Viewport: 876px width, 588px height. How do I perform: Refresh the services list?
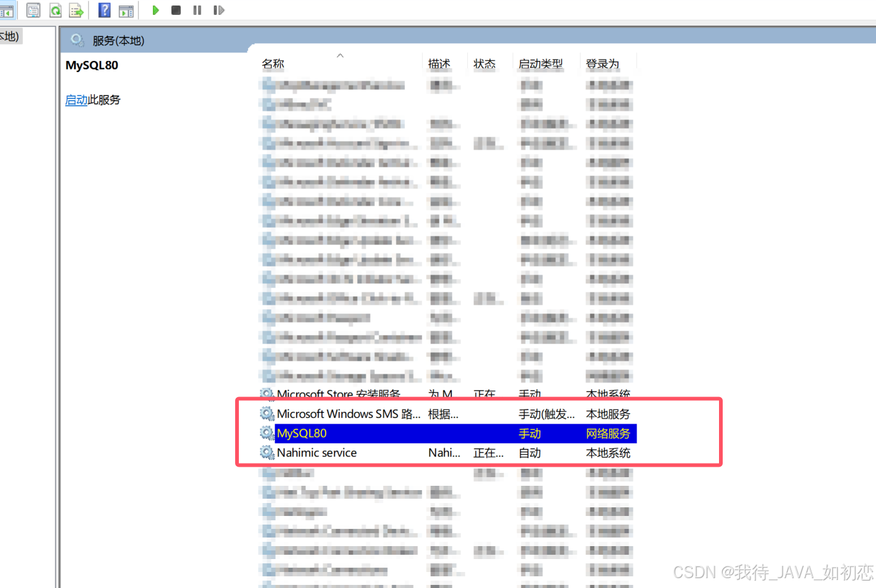[55, 10]
